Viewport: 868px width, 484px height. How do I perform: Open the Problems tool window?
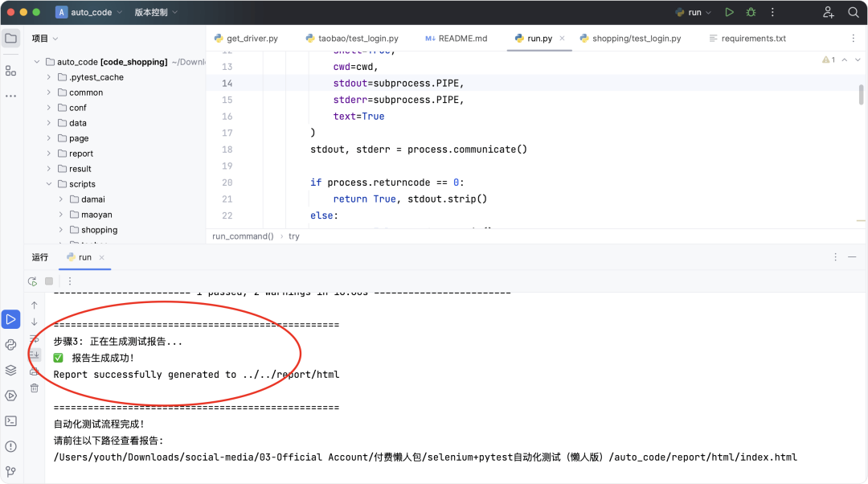[10, 446]
